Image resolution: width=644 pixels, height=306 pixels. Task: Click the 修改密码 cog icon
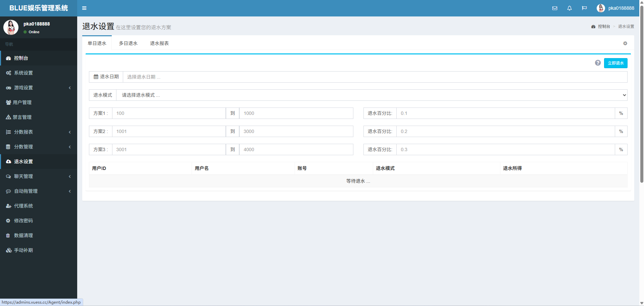[8, 221]
